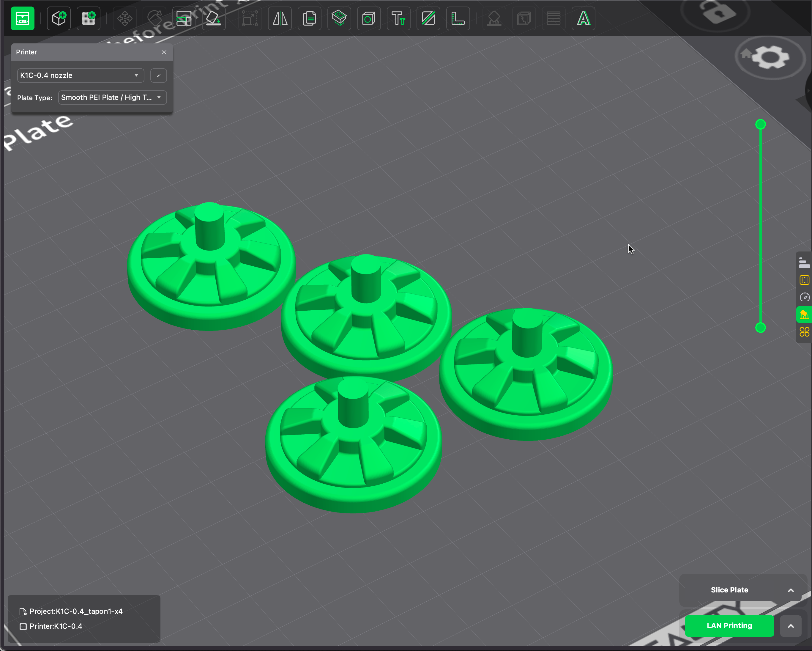812x651 pixels.
Task: Click the LAN Printing button
Action: click(729, 626)
